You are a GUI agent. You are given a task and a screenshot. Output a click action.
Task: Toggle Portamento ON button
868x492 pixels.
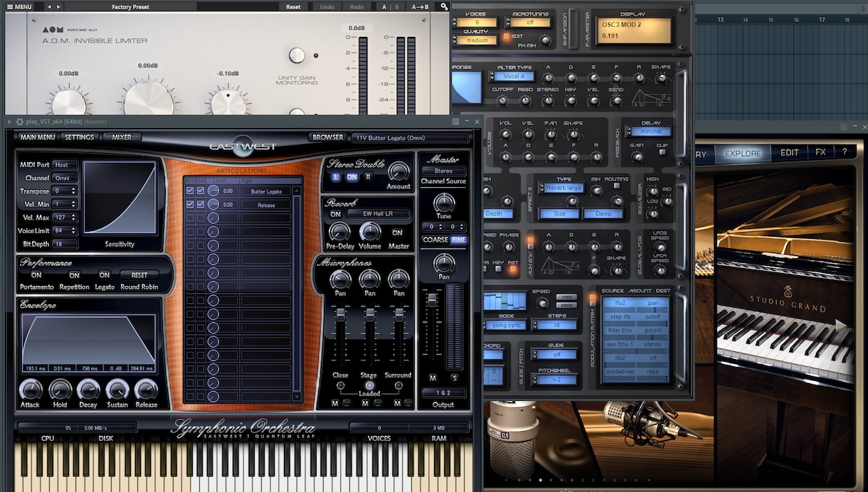tap(36, 275)
